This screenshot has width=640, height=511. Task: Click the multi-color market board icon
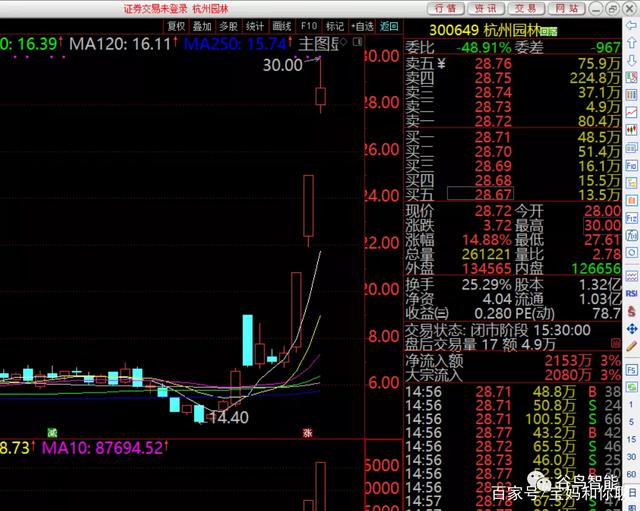631,77
